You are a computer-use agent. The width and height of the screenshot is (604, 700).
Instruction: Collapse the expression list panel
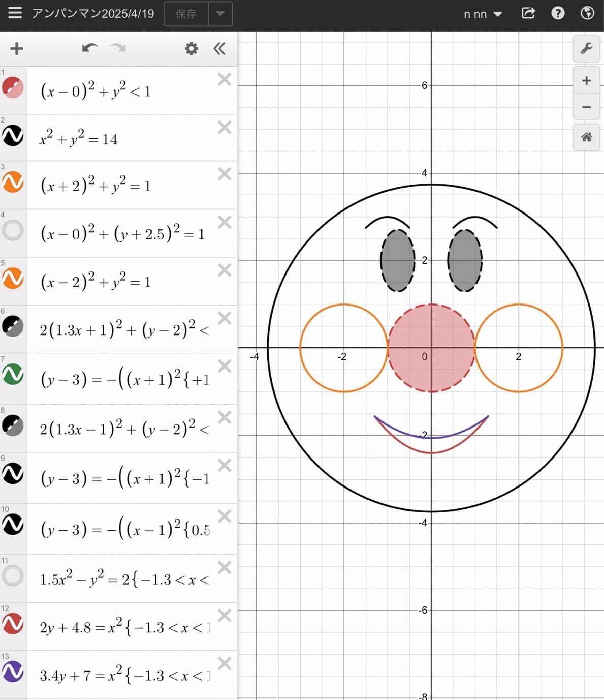point(219,49)
